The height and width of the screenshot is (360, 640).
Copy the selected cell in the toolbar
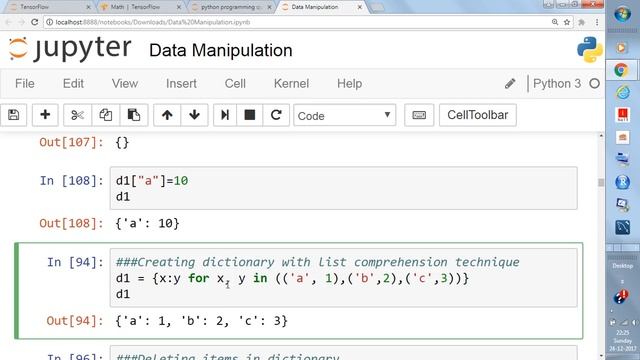pos(106,115)
